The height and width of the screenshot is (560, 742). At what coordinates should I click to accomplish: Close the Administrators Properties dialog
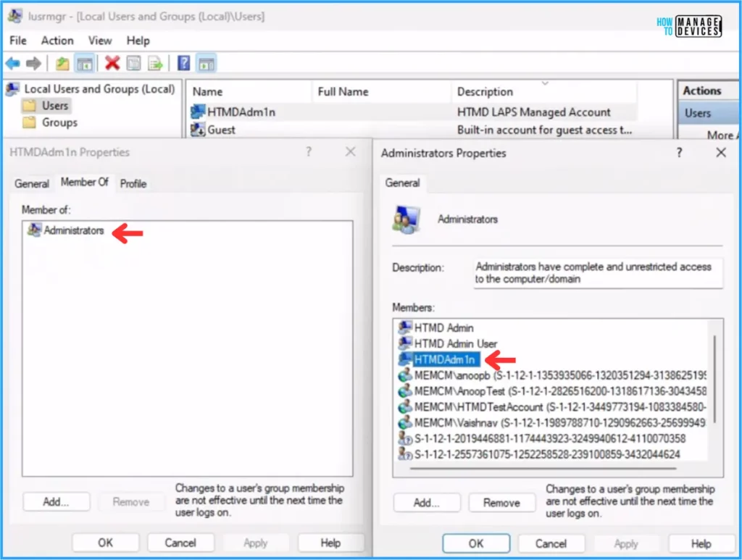pos(721,152)
